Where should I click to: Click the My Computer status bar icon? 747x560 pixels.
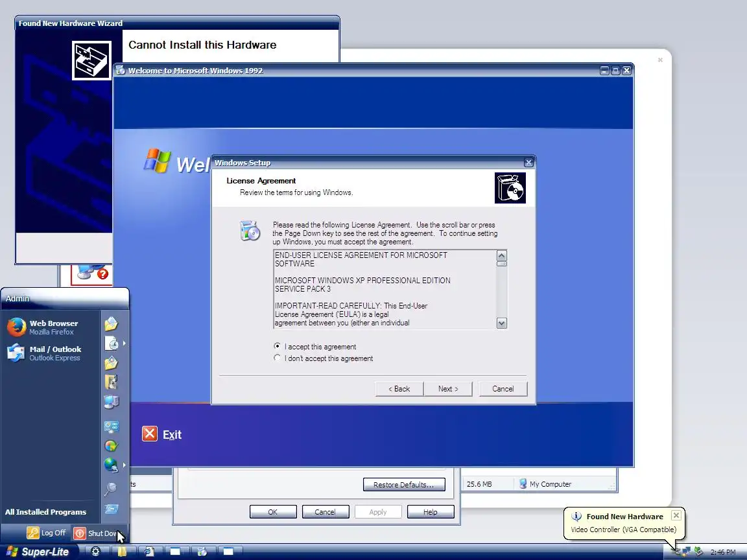(x=523, y=484)
